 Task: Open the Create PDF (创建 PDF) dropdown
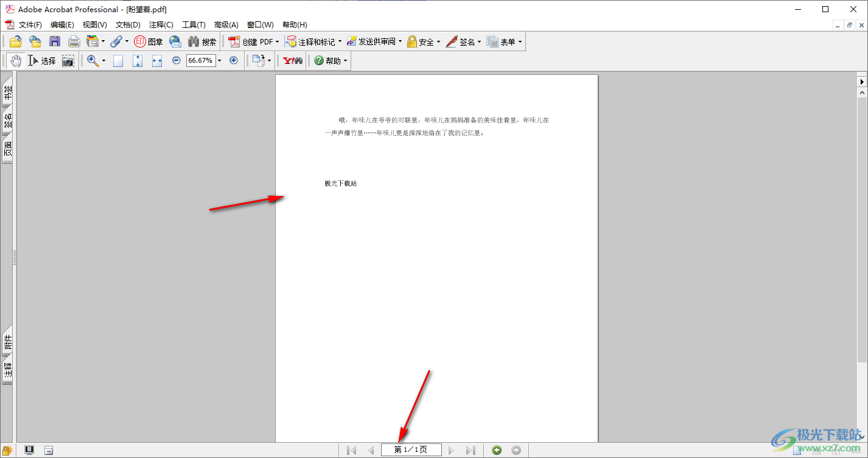click(x=254, y=41)
